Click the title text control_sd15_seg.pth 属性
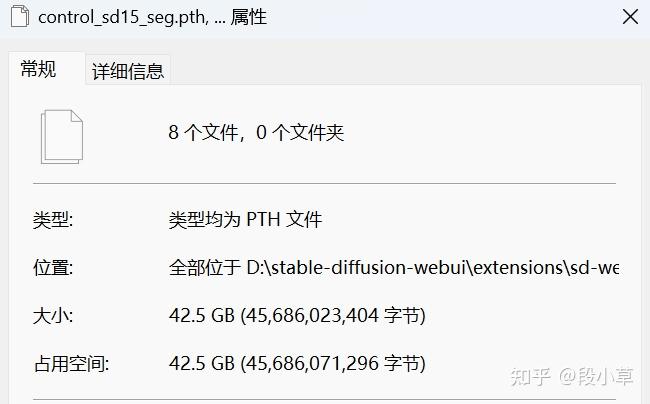 click(152, 17)
